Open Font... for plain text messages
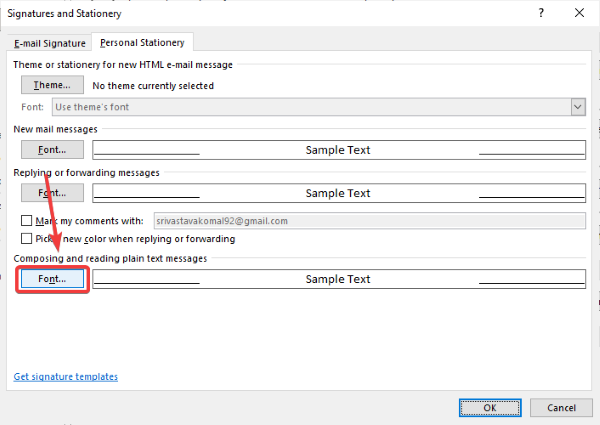The image size is (600, 425). [52, 279]
